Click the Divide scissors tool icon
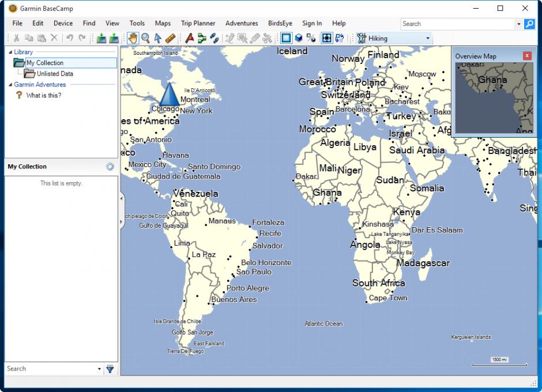Viewport: 542px width, 392px height. [267, 38]
